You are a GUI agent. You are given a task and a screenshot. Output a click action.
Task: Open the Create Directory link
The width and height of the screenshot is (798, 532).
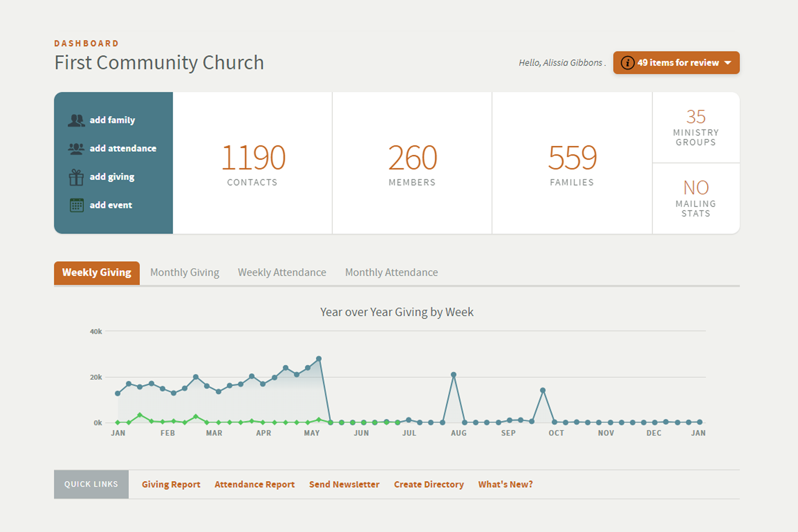[429, 484]
